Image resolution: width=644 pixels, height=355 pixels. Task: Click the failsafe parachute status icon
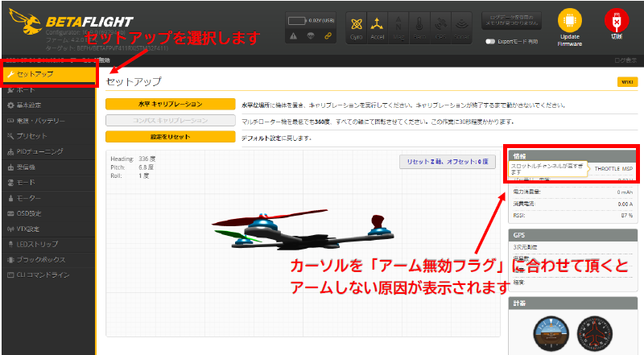311,36
